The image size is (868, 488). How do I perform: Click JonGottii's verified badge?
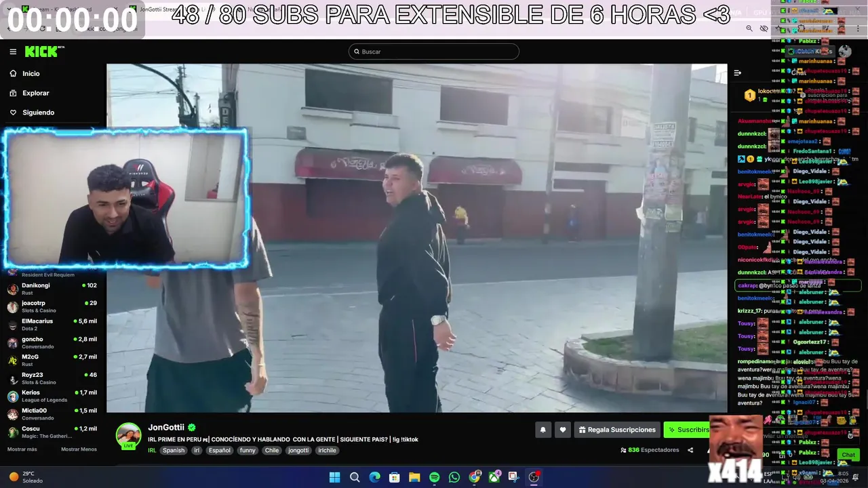pyautogui.click(x=192, y=428)
